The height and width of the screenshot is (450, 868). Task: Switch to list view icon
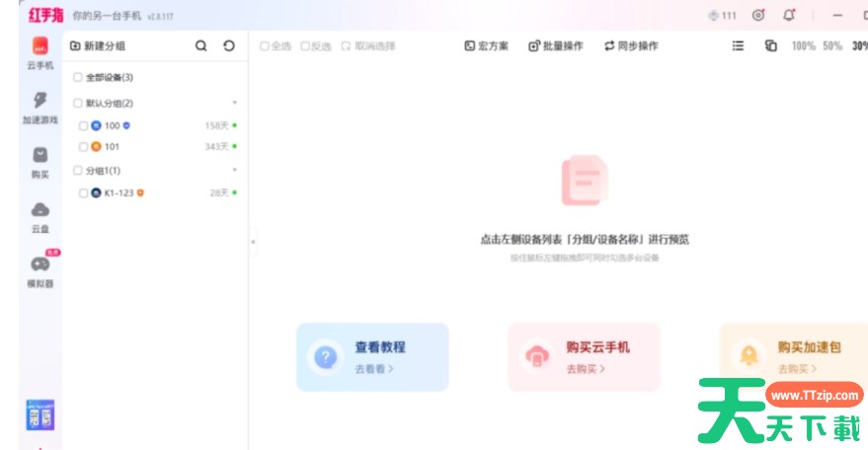click(x=738, y=45)
